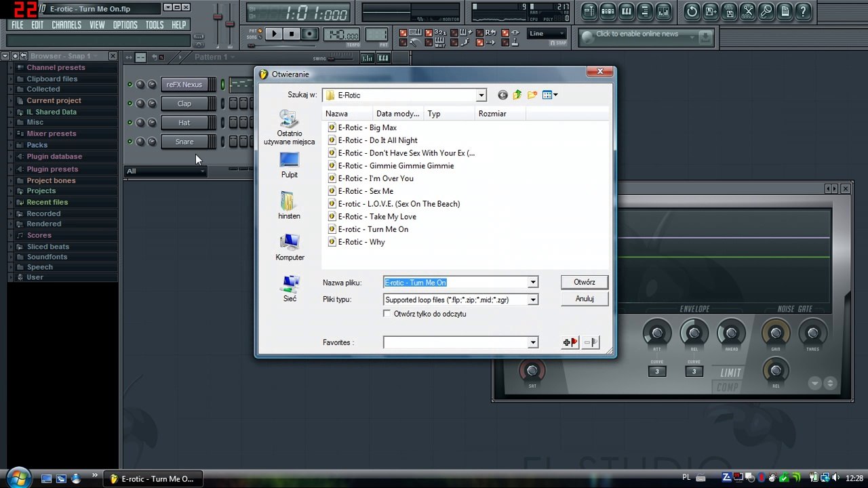This screenshot has height=488, width=868.
Task: Open hinsten user folder shortcut
Action: (289, 205)
